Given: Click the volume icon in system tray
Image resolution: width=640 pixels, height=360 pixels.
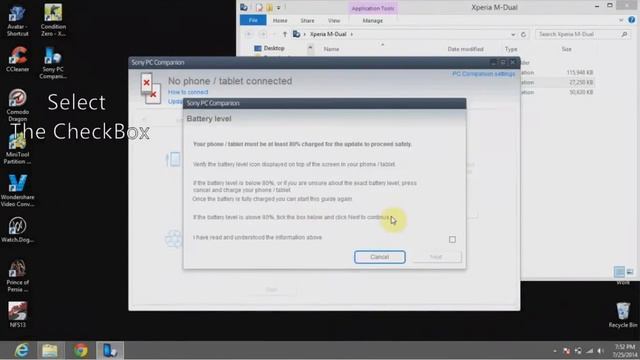Looking at the screenshot, I should (600, 351).
